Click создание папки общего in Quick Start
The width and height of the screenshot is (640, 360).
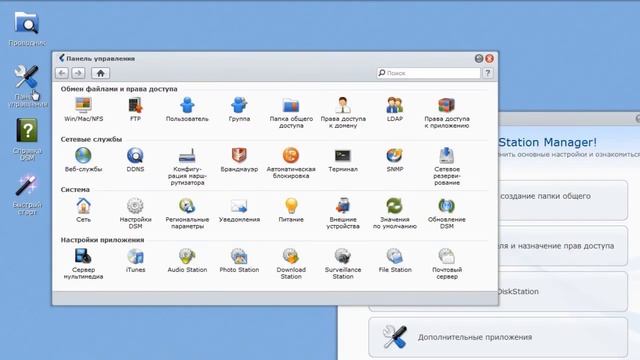(x=545, y=196)
